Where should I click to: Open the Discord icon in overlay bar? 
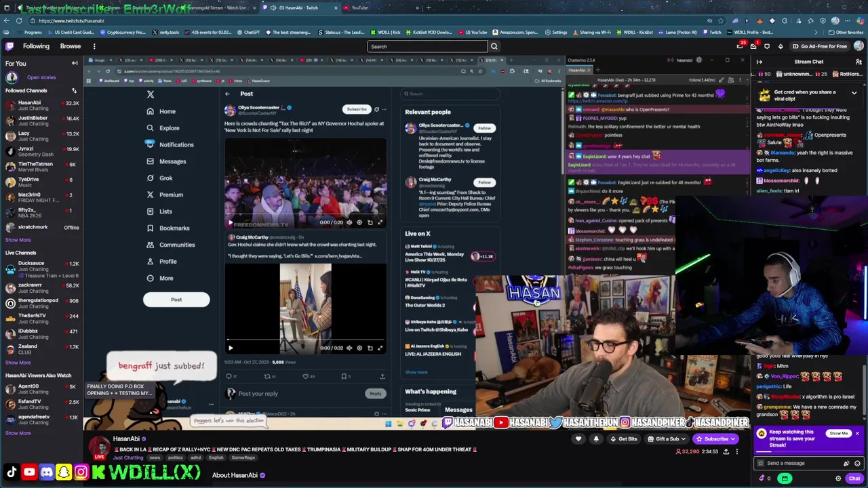point(47,472)
